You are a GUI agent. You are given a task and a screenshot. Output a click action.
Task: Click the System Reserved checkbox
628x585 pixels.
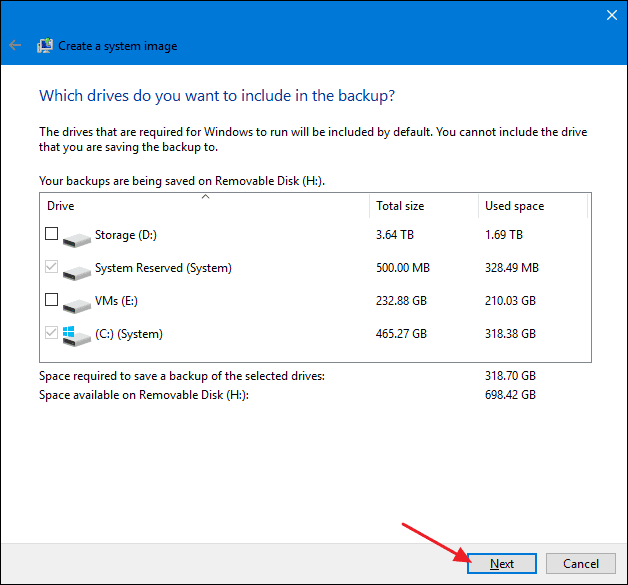pos(51,266)
